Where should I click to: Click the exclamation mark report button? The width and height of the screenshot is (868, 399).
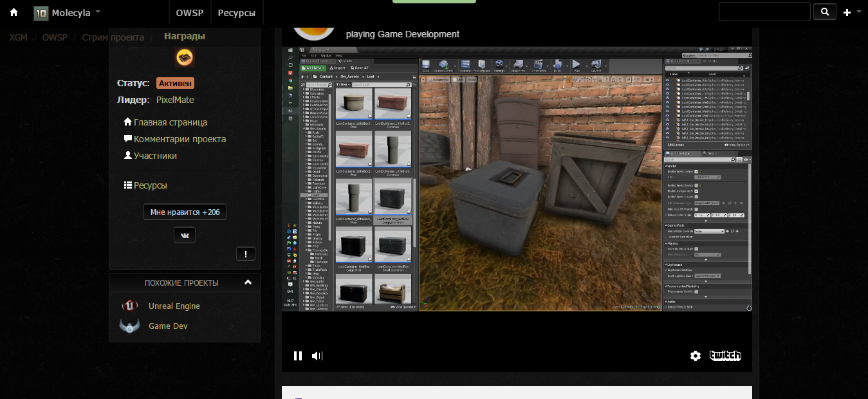tap(246, 254)
